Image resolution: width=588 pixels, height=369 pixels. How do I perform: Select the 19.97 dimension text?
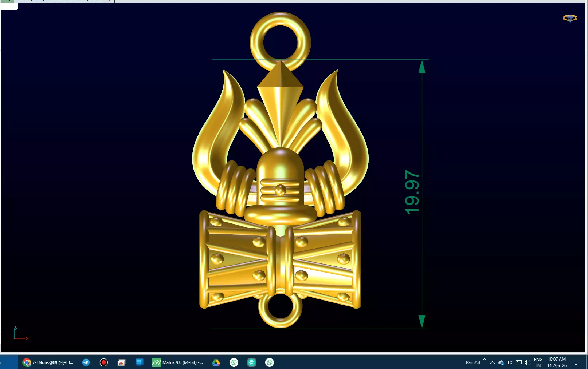point(412,192)
